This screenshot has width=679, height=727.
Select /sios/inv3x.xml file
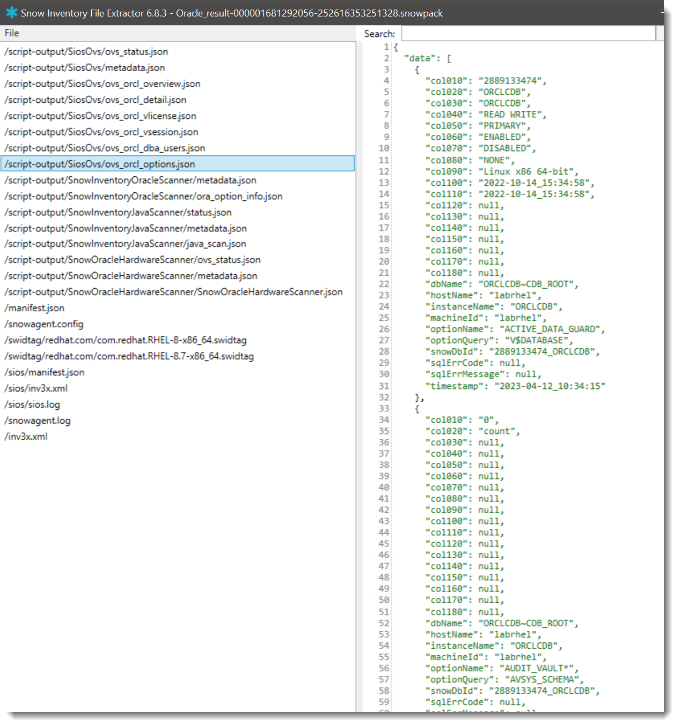click(36, 389)
